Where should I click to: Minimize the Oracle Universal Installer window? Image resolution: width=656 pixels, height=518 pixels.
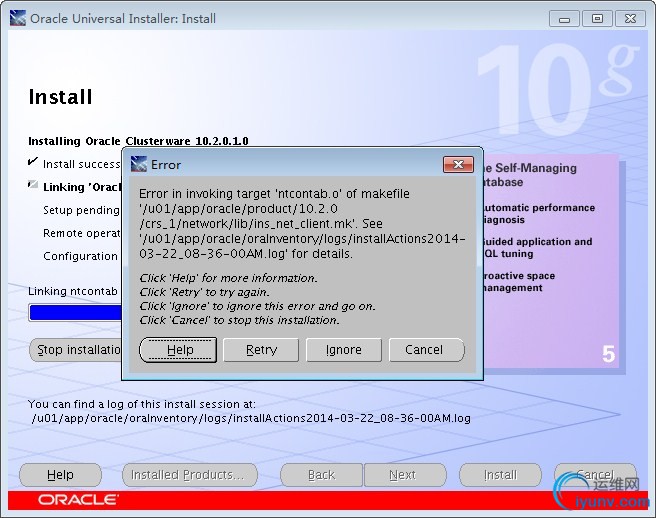click(x=564, y=19)
